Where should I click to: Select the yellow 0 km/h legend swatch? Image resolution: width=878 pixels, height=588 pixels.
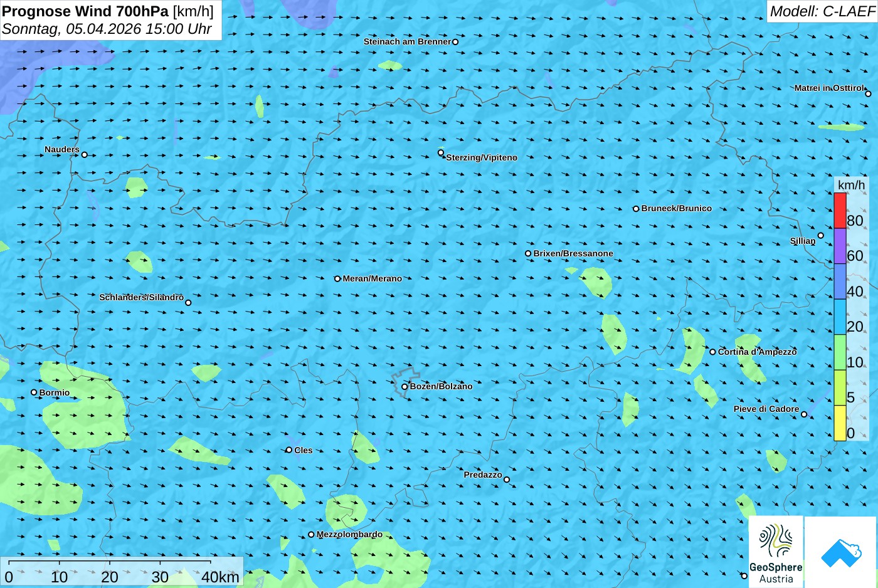[x=840, y=423]
